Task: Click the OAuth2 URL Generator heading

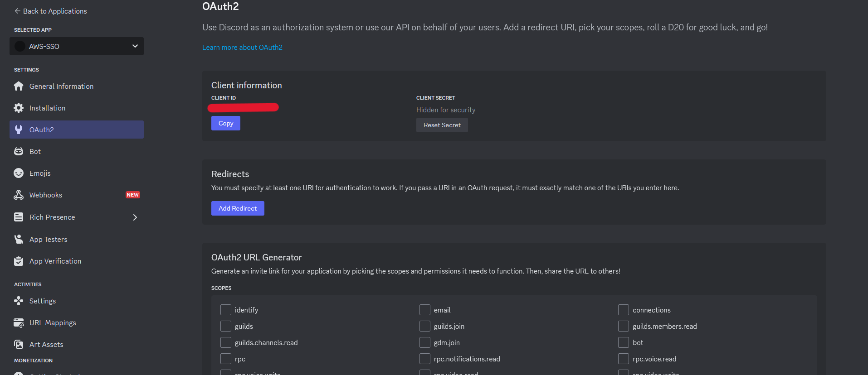Action: [x=257, y=257]
